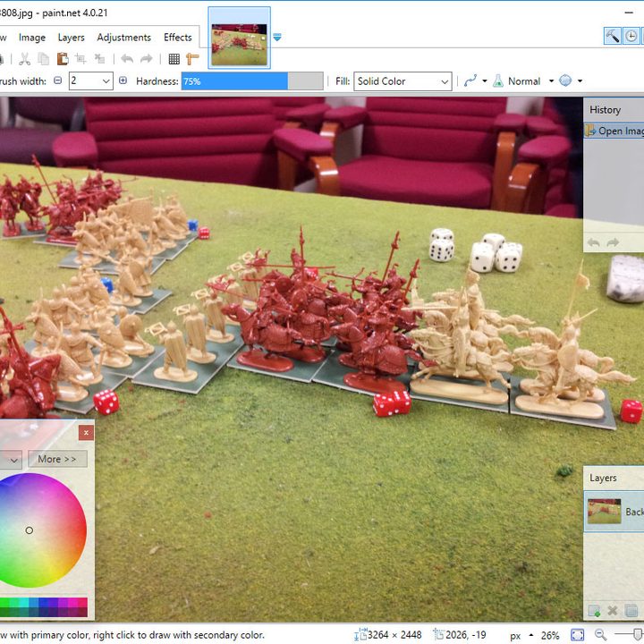Click the zoom out magnifier icon

(600, 634)
